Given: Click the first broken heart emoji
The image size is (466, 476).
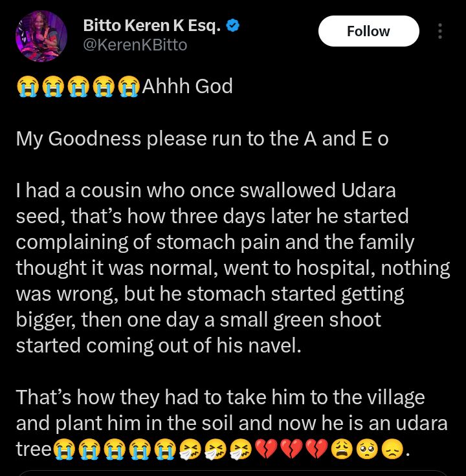Looking at the screenshot, I should 265,449.
